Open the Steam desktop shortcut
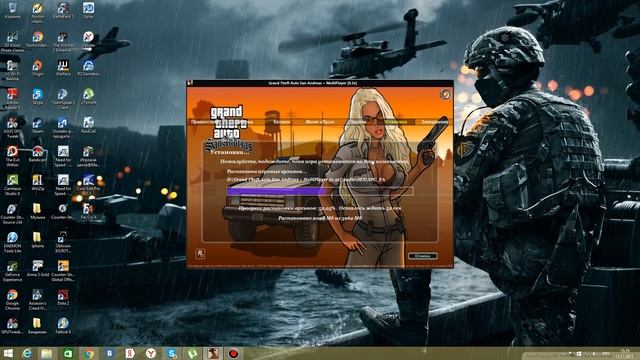This screenshot has height=360, width=640. click(38, 125)
